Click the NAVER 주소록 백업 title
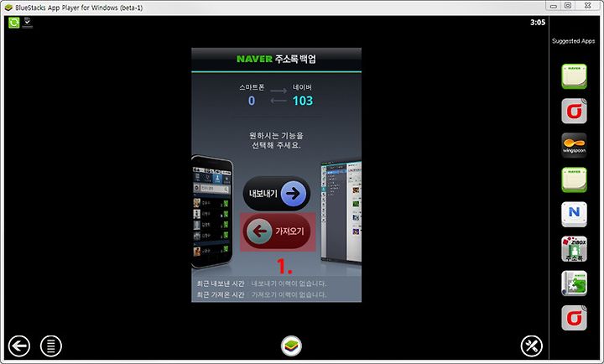 pos(276,59)
